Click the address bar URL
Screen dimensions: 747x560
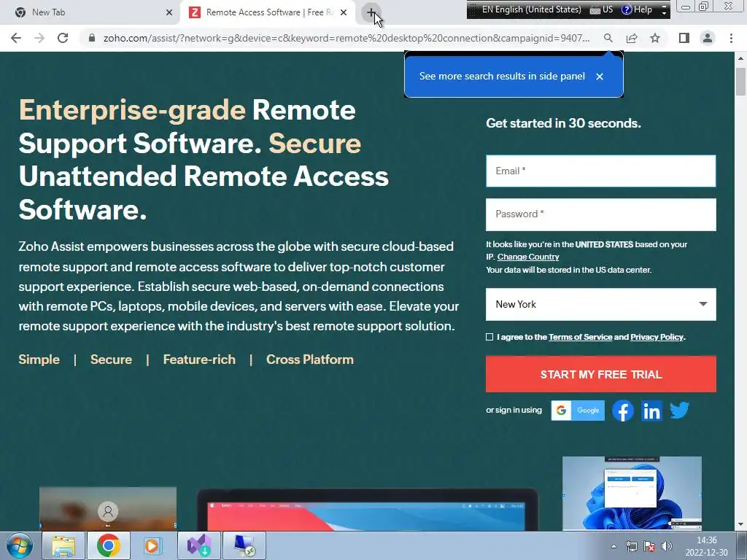point(347,38)
